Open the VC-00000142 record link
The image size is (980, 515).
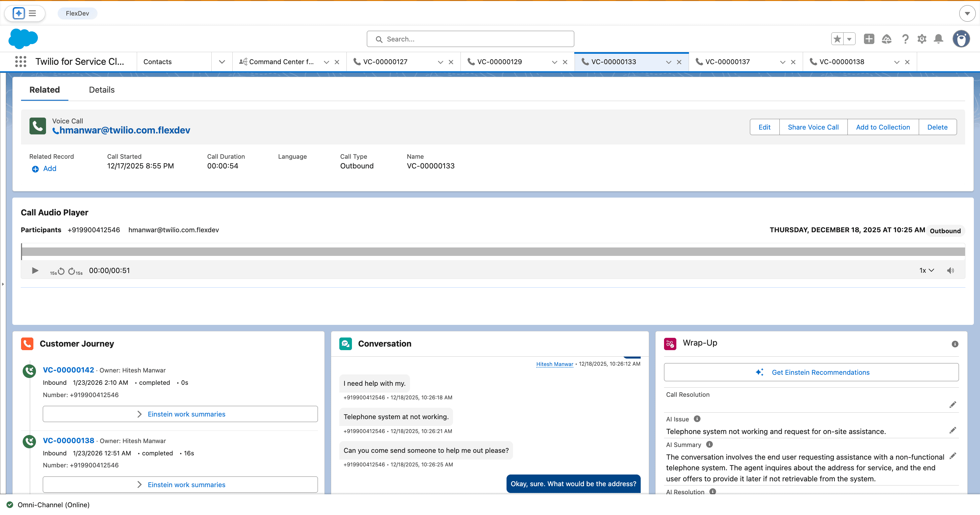(68, 370)
